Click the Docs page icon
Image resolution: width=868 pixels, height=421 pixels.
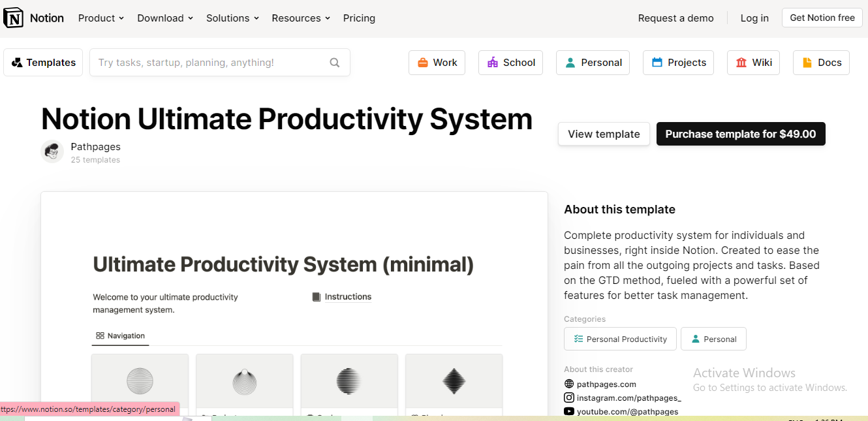[x=807, y=63]
